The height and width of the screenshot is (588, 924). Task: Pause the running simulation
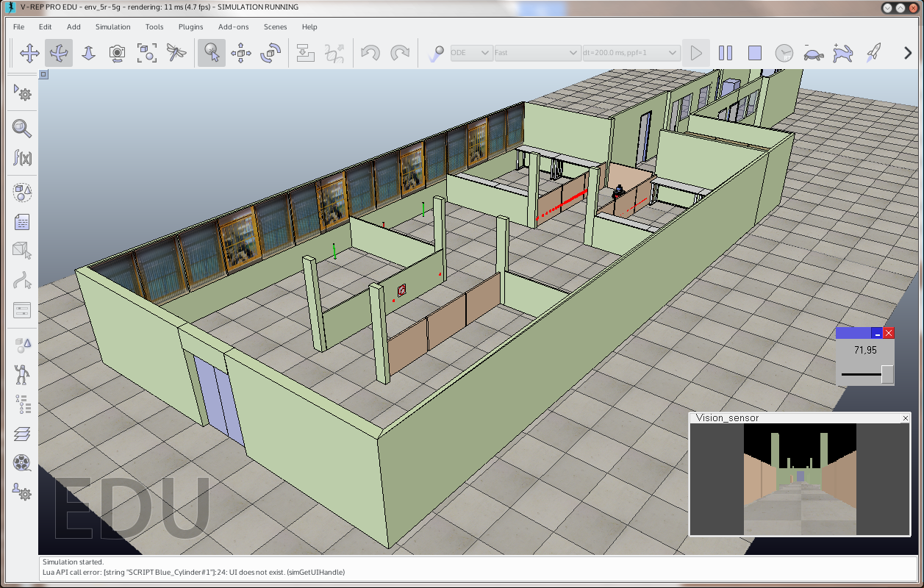(x=726, y=53)
